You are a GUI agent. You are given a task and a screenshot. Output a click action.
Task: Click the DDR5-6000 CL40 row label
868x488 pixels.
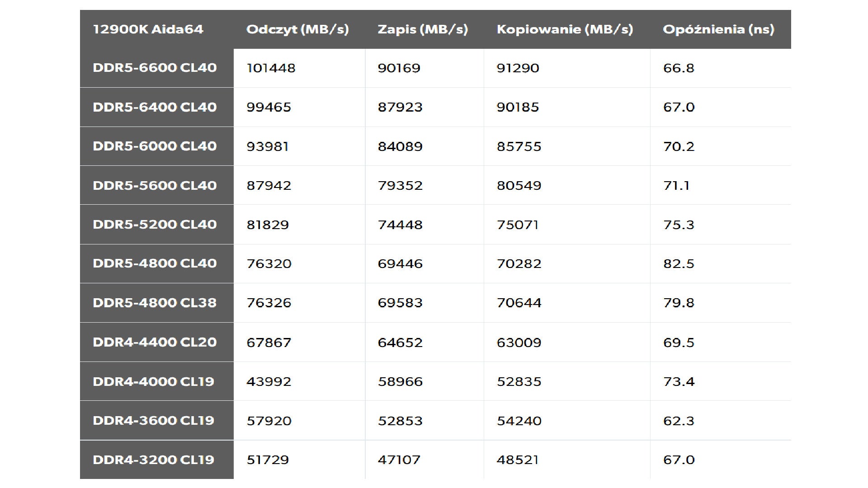[155, 146]
